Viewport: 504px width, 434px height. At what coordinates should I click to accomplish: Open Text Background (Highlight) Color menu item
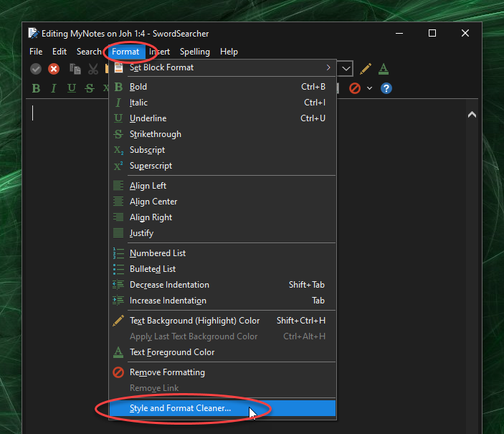click(222, 321)
